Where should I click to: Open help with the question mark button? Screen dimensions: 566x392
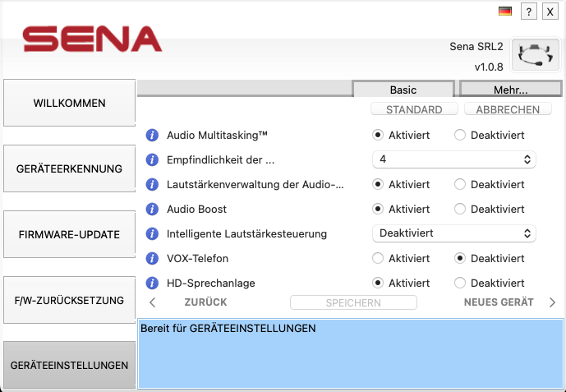coord(530,12)
